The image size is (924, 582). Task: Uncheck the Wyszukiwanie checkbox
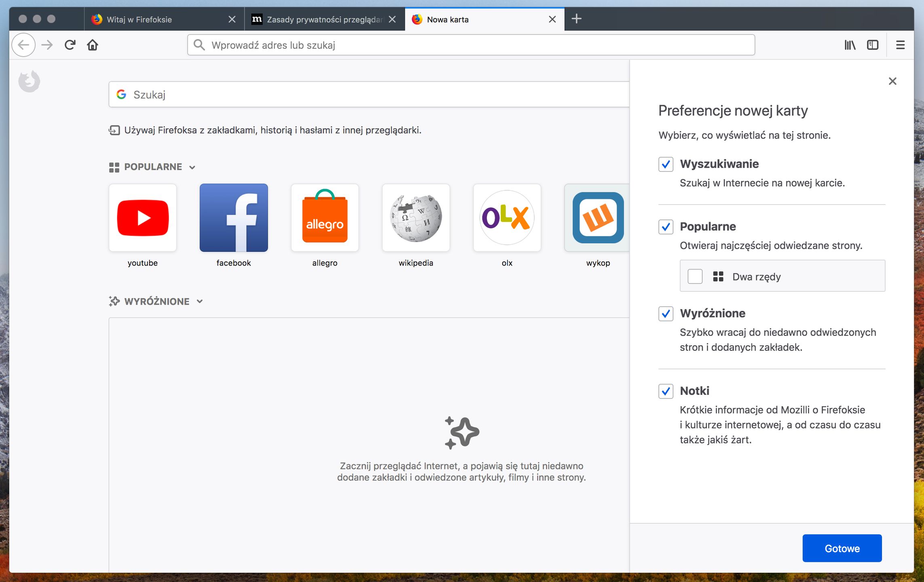pyautogui.click(x=666, y=164)
